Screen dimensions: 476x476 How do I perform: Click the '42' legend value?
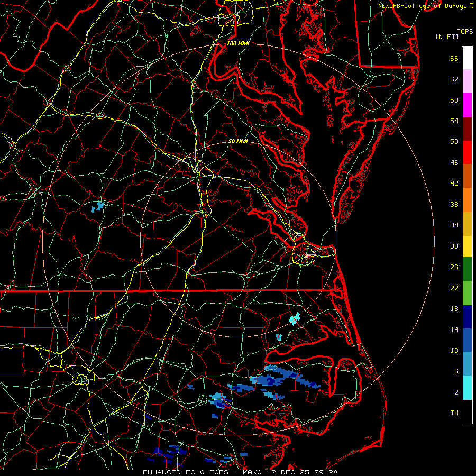(454, 184)
